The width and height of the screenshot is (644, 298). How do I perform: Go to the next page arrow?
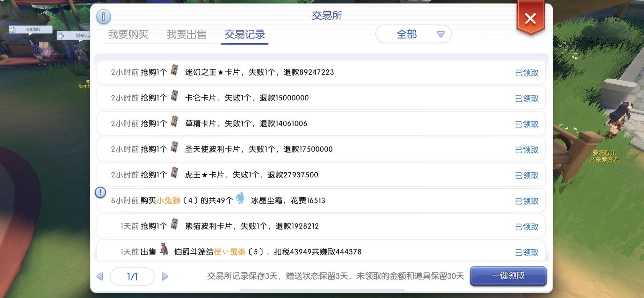165,276
